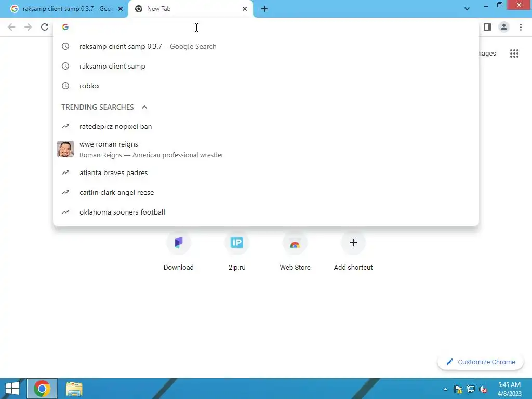Click the Roman Reigns thumbnail photo
This screenshot has width=532, height=399.
(x=65, y=149)
